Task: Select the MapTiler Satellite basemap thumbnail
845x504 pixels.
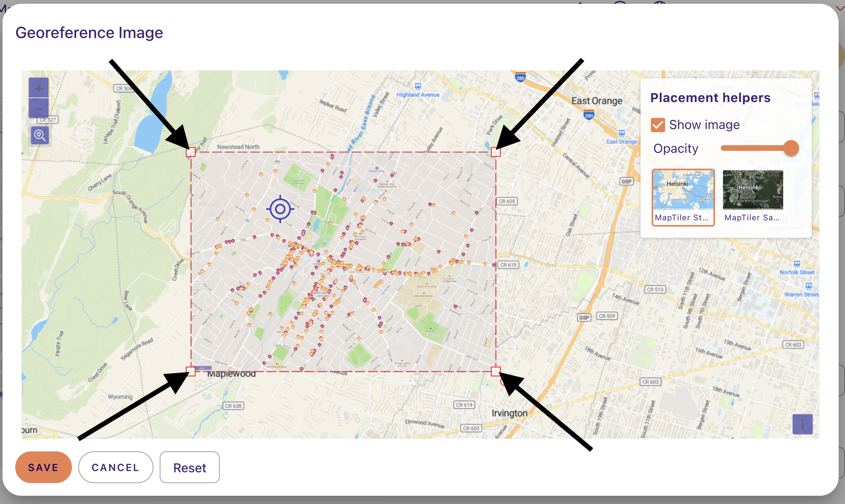Action: pyautogui.click(x=753, y=197)
